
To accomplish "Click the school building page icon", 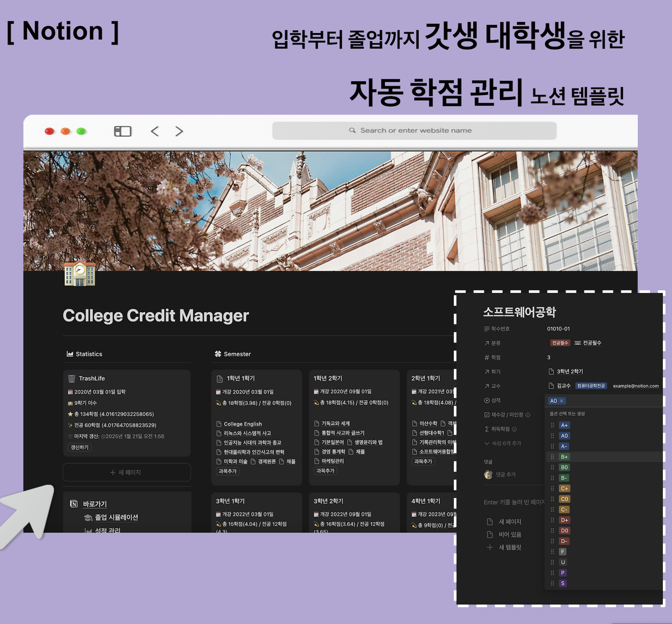I will click(x=80, y=274).
